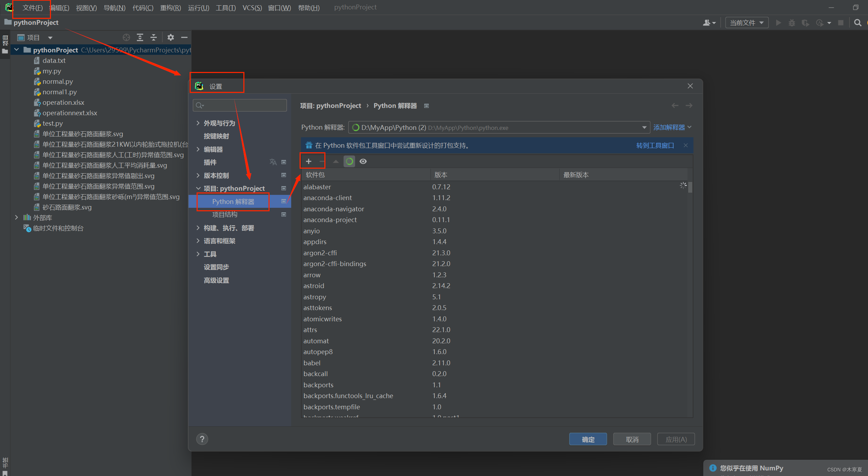Expand 版本控制 settings category
The width and height of the screenshot is (868, 476).
[198, 175]
